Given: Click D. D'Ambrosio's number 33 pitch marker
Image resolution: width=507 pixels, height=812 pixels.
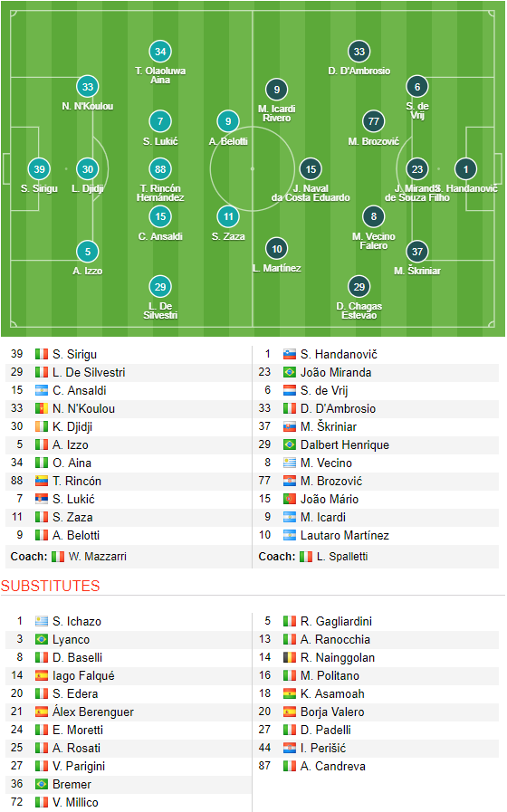Looking at the screenshot, I should 359,52.
